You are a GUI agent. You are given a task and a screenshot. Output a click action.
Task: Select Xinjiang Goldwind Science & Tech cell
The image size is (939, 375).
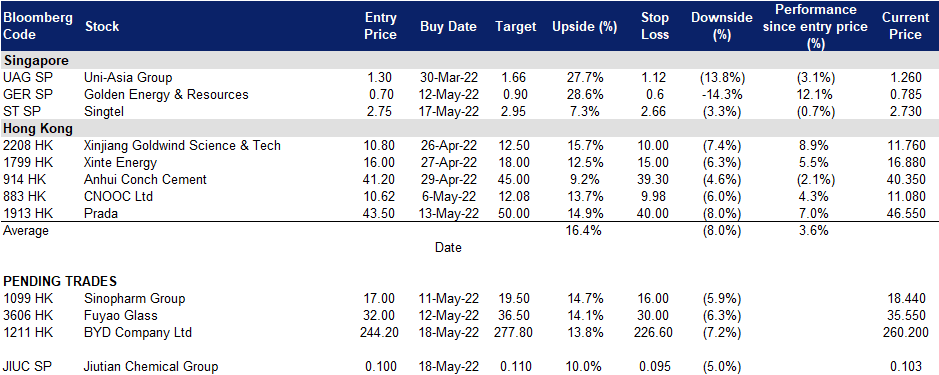[183, 146]
